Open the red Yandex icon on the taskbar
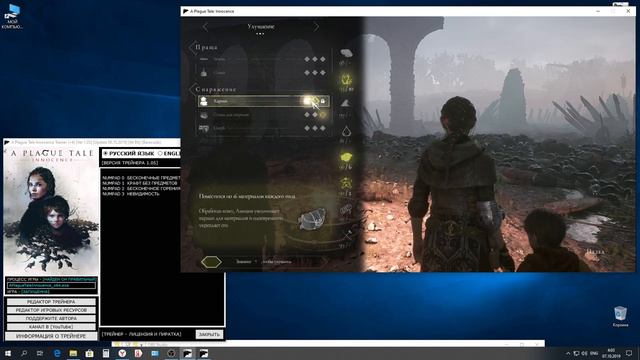This screenshot has width=640, height=360. point(138,353)
